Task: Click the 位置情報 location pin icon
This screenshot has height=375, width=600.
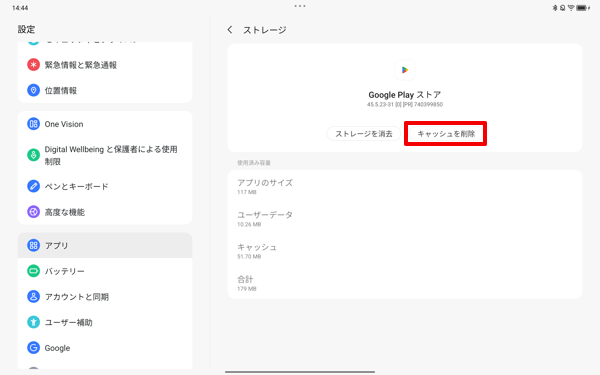Action: (33, 90)
